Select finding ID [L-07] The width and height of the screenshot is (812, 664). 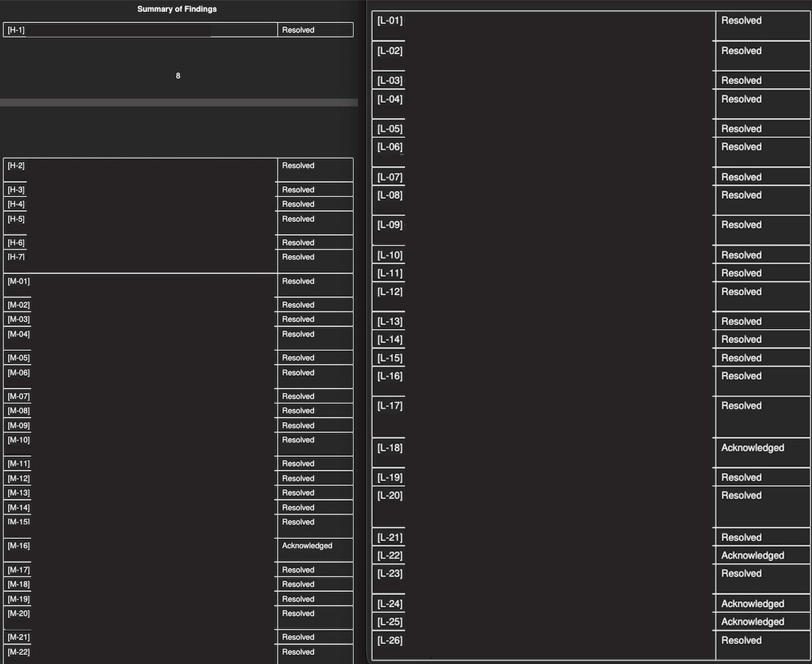(390, 177)
